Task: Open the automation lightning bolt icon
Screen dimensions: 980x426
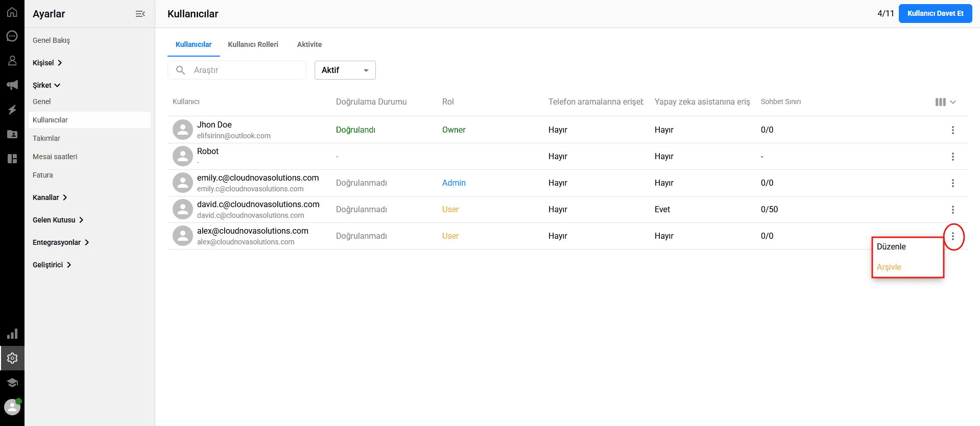Action: coord(12,110)
